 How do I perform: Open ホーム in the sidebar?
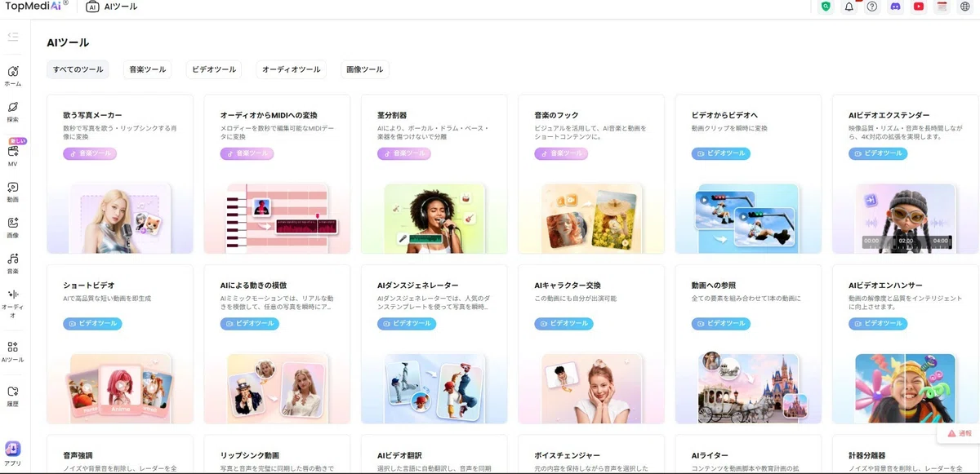pos(13,75)
